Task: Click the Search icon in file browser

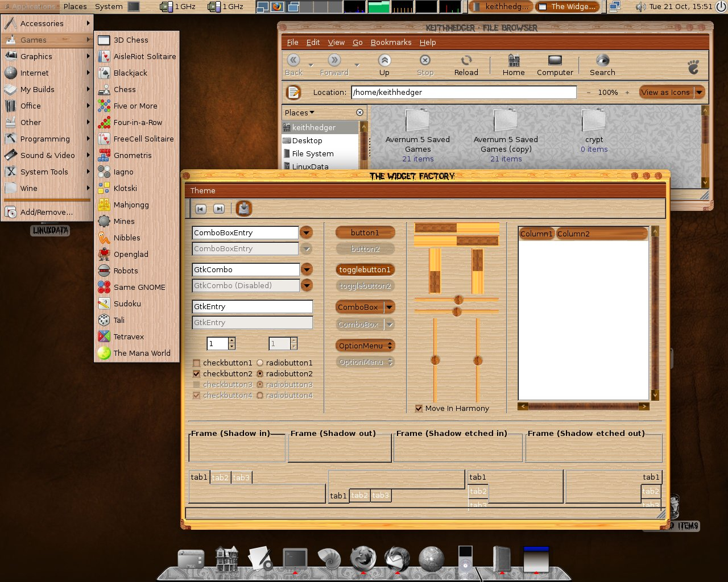Action: (x=602, y=60)
